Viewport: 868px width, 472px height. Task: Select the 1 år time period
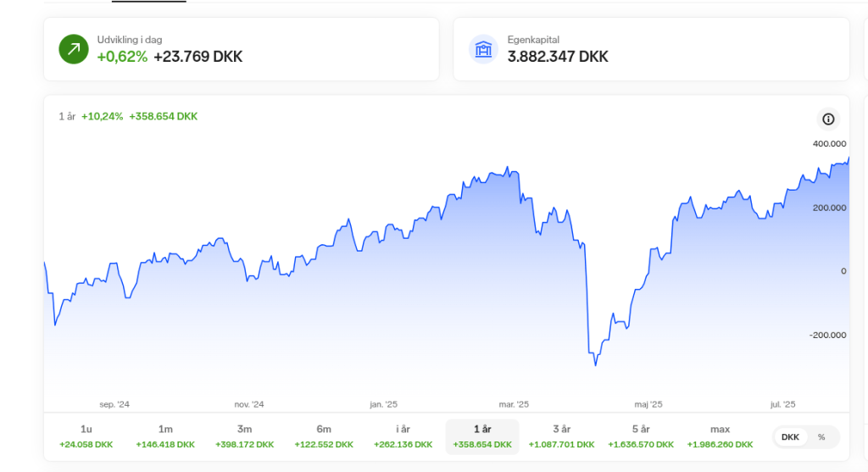[x=482, y=436]
